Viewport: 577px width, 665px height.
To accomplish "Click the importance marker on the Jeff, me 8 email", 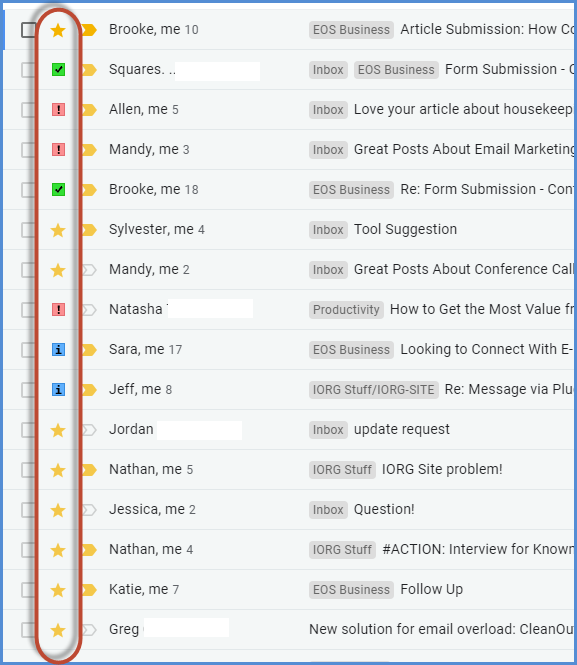I will [89, 390].
